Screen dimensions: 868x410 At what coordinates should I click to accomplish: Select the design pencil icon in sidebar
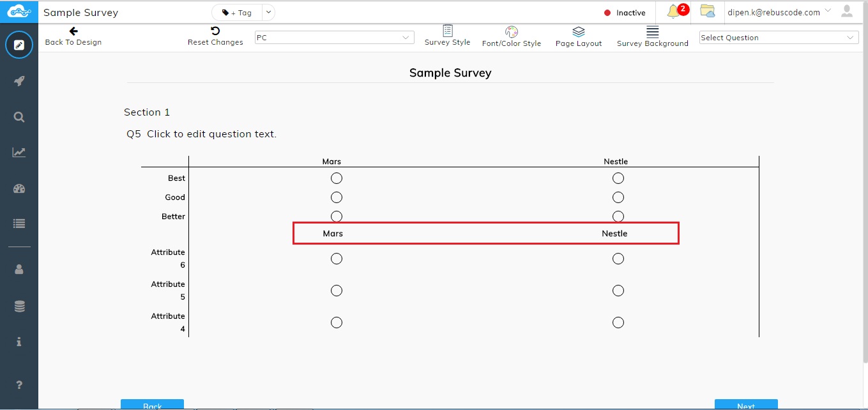(19, 45)
